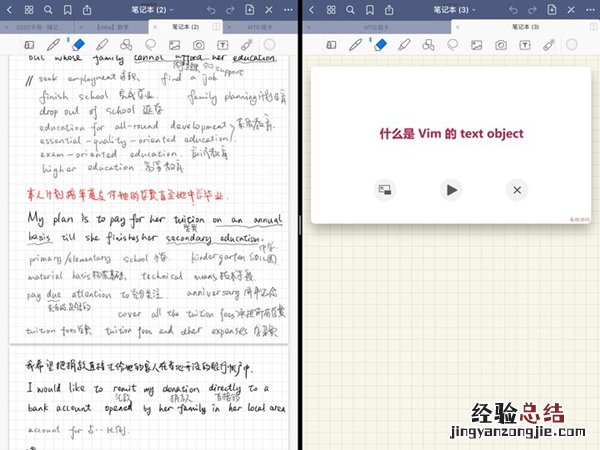The image size is (600, 450).
Task: Add new page in right window
Action: 552,10
